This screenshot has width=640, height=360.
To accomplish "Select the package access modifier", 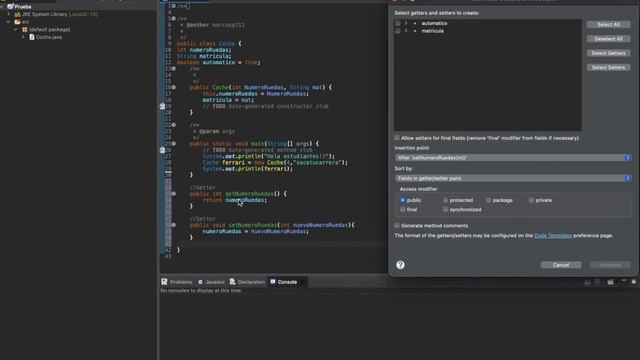I will 488,200.
